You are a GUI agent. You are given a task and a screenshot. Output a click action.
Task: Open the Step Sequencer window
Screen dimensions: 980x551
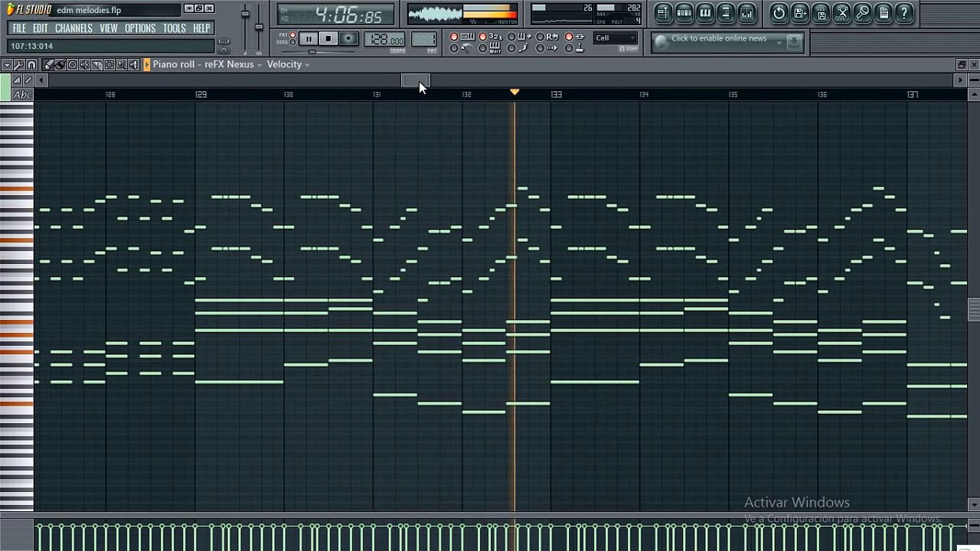(684, 13)
